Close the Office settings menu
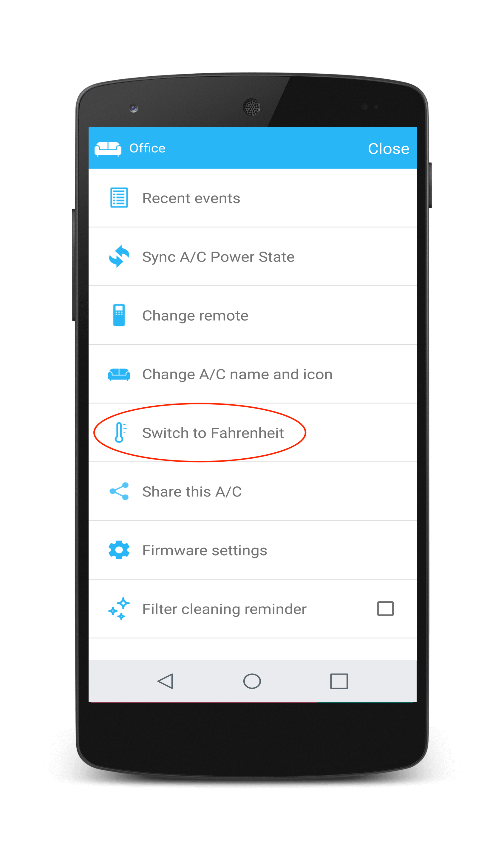Screen dimensions: 504x852 pyautogui.click(x=389, y=149)
